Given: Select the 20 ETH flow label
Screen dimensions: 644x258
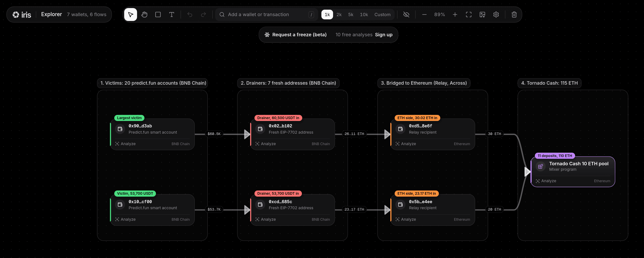Looking at the screenshot, I should (x=494, y=209).
